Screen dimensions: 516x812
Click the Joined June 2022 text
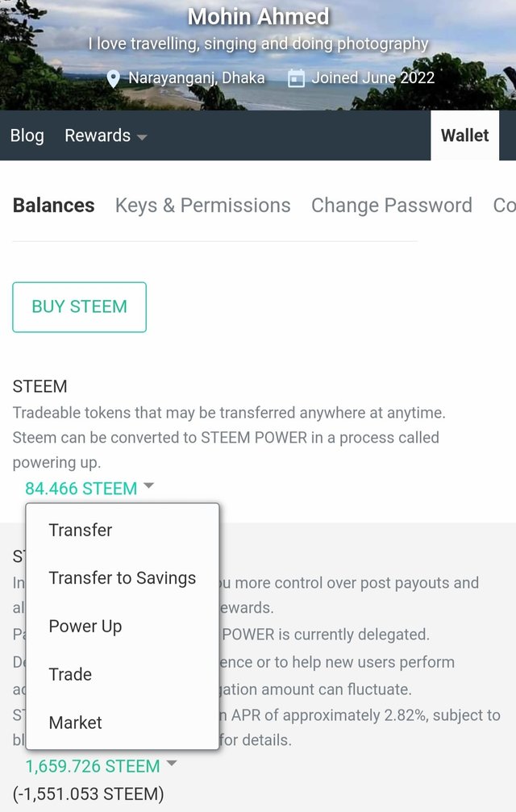tap(373, 78)
